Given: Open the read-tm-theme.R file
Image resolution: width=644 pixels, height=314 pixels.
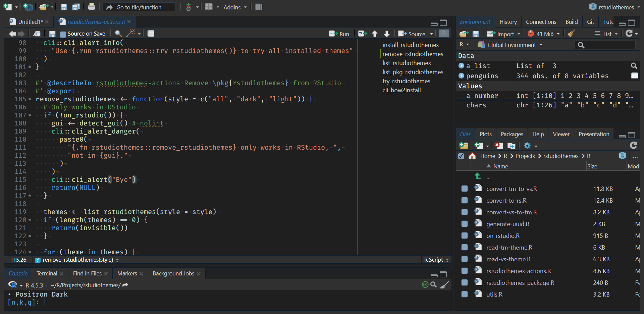Looking at the screenshot, I should [509, 248].
